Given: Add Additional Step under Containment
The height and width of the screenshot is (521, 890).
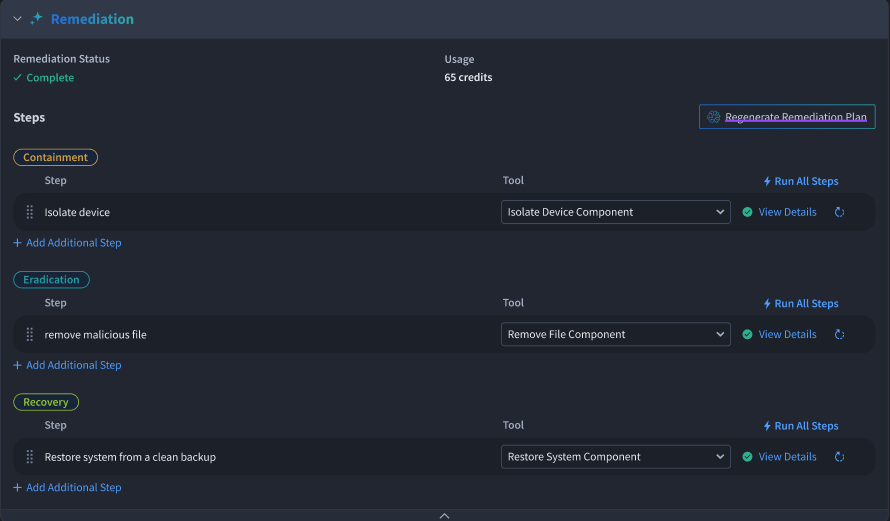Looking at the screenshot, I should coord(68,243).
